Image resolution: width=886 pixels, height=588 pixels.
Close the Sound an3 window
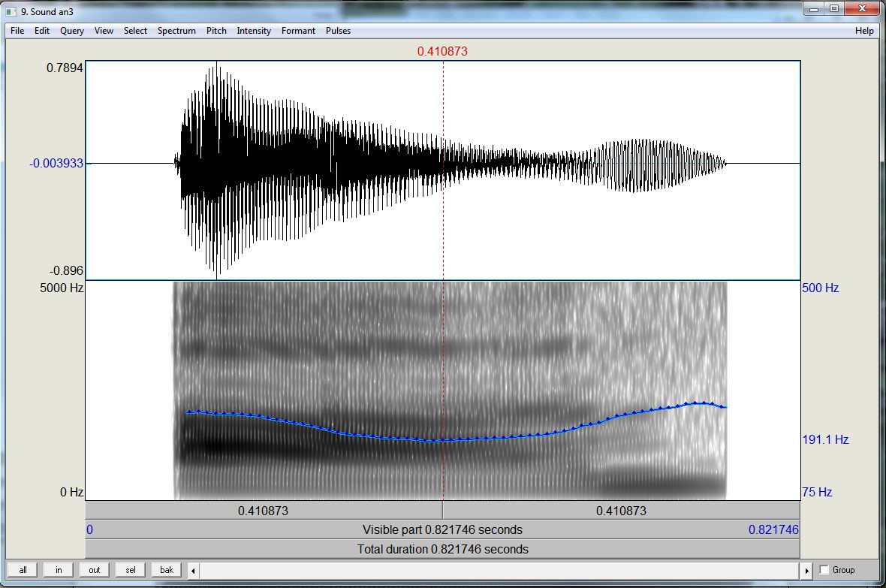pos(862,8)
